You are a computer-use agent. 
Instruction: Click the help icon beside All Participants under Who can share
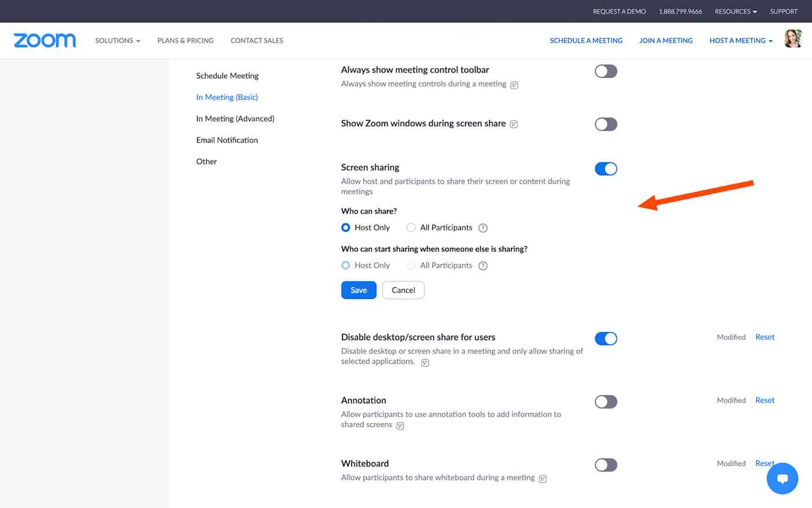tap(483, 228)
